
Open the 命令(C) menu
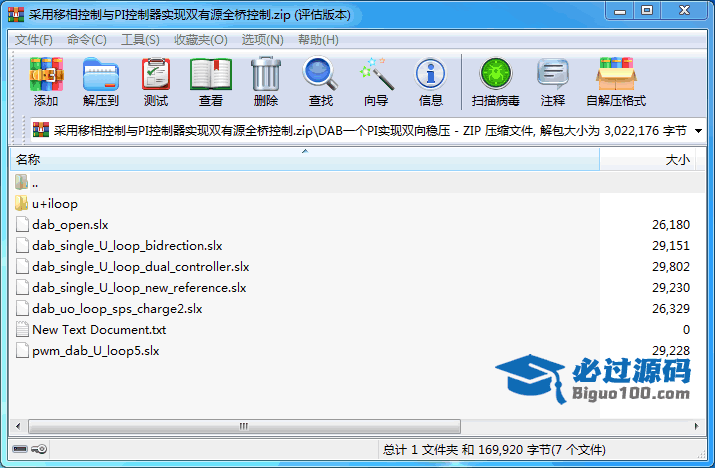point(87,40)
